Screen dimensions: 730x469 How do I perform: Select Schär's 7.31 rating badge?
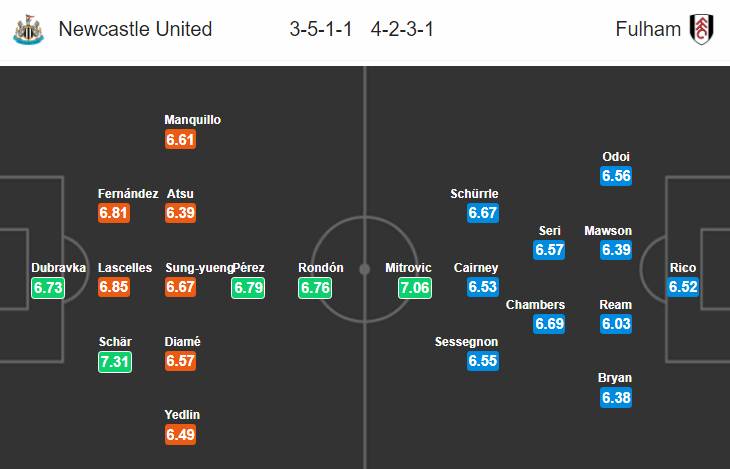click(115, 361)
